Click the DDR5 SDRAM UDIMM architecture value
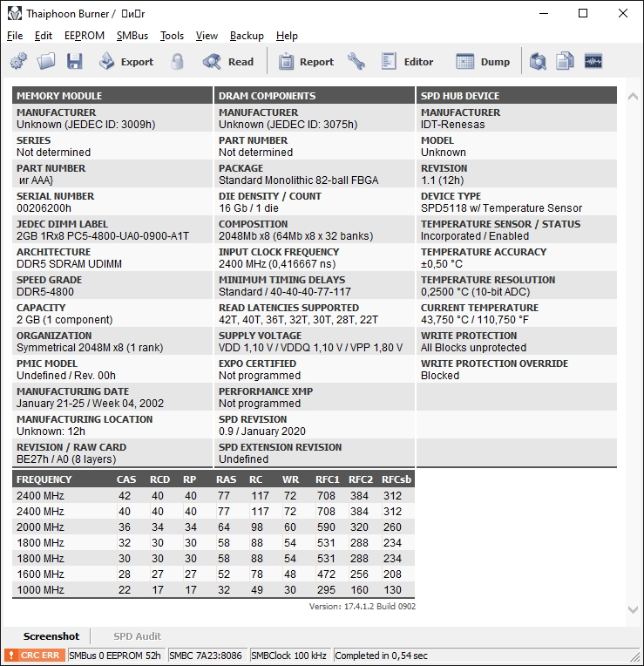Screen dimensions: 644x666 pos(69,264)
